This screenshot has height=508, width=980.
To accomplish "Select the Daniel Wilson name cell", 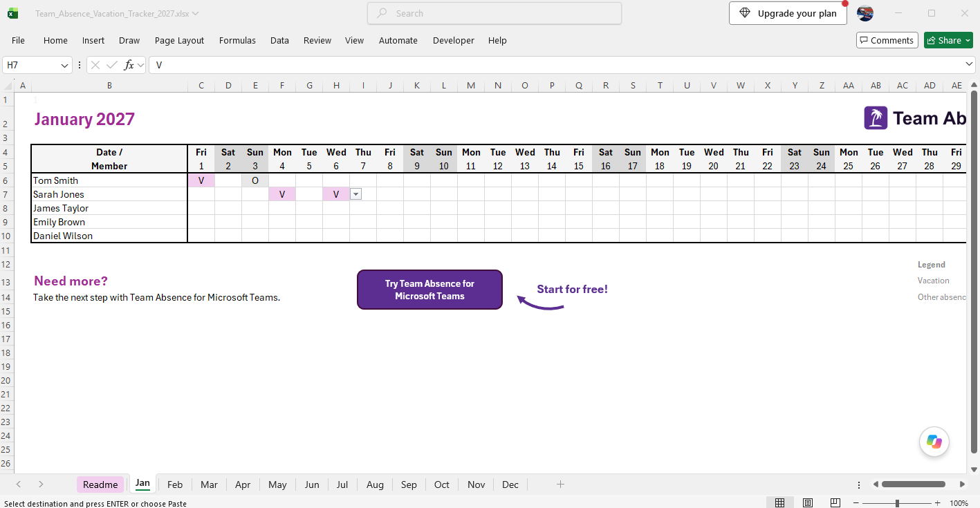I will pyautogui.click(x=109, y=236).
